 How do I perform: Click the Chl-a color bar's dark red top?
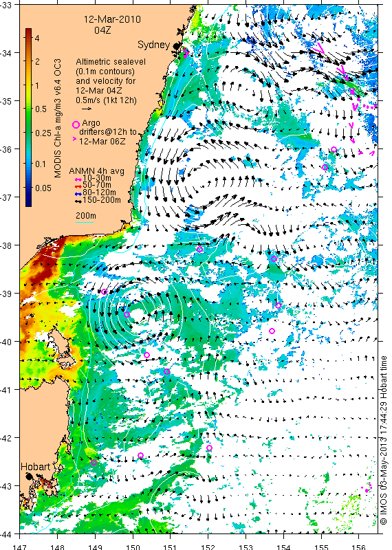click(x=28, y=32)
